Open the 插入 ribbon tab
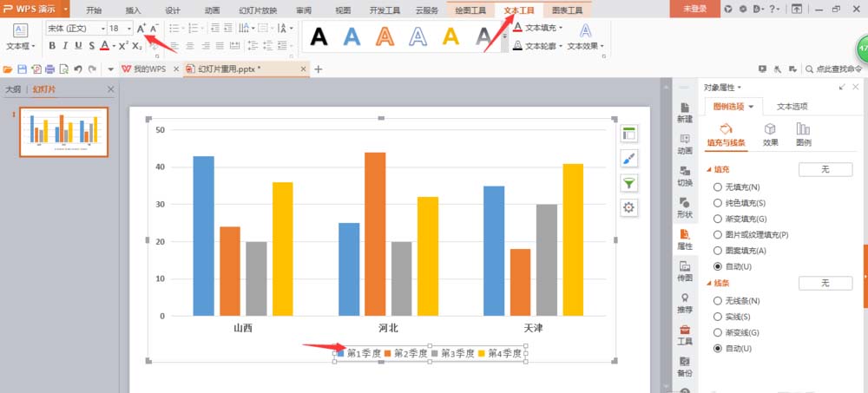The height and width of the screenshot is (393, 868). [134, 10]
